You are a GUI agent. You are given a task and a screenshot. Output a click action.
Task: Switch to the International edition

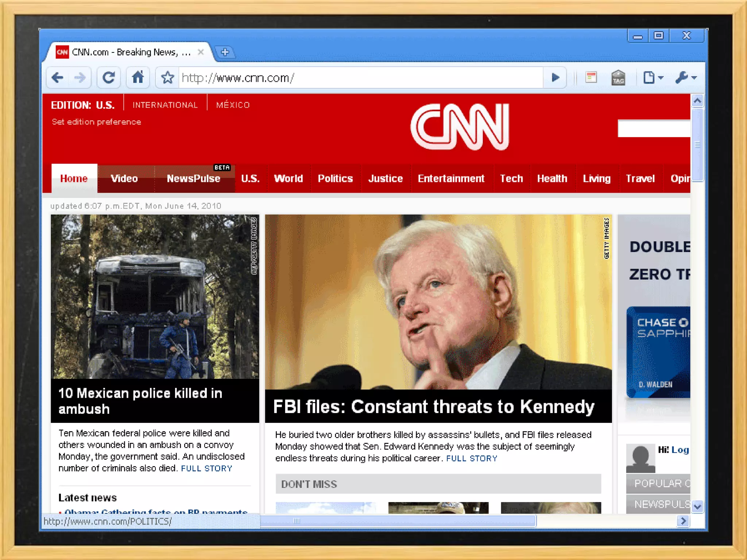[x=165, y=105]
